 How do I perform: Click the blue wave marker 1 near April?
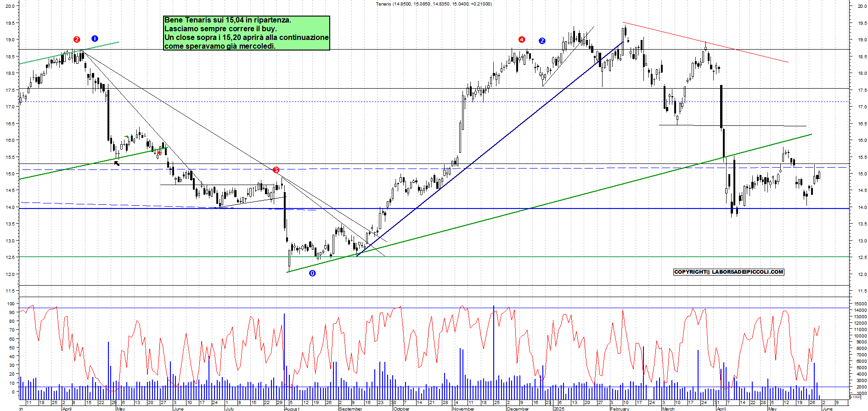click(95, 39)
